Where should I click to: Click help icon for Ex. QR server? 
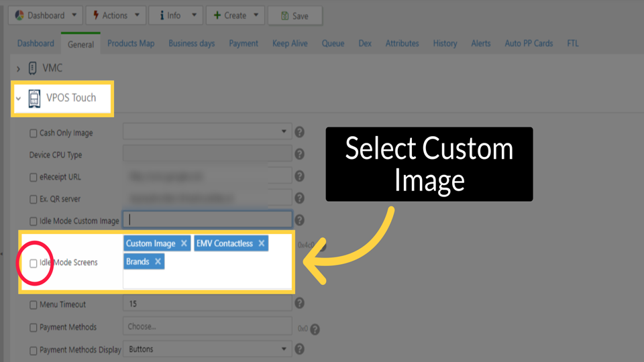[x=300, y=198]
